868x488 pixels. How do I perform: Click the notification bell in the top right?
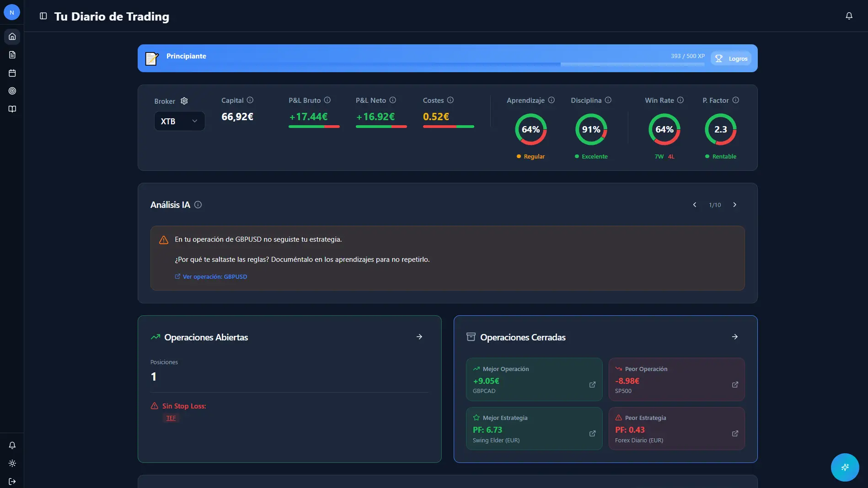coord(849,16)
